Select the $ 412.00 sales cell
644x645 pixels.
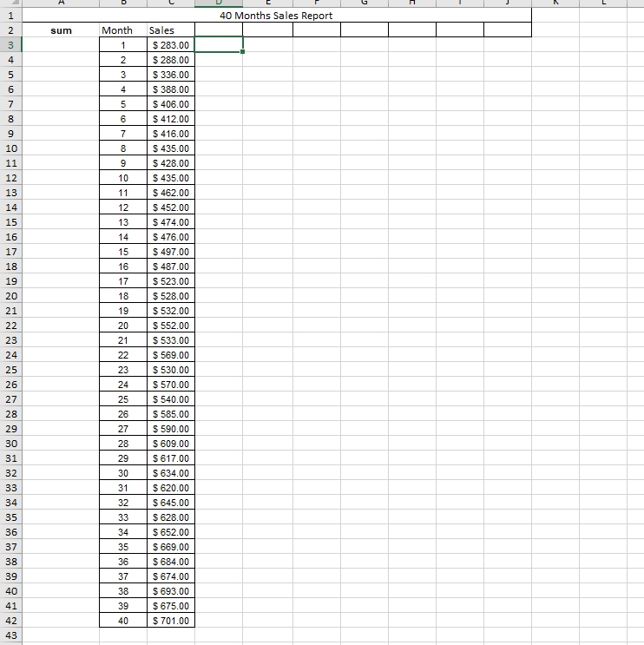[x=171, y=119]
